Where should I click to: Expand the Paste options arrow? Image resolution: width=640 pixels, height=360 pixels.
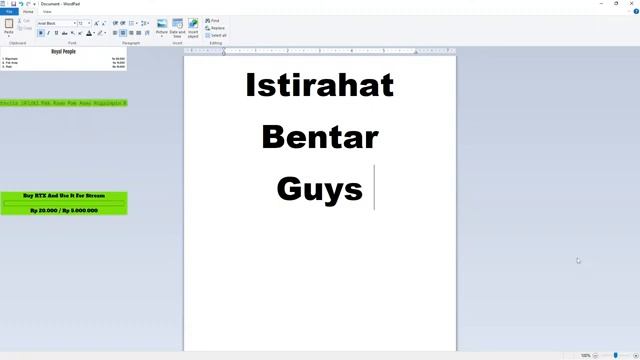coord(9,36)
